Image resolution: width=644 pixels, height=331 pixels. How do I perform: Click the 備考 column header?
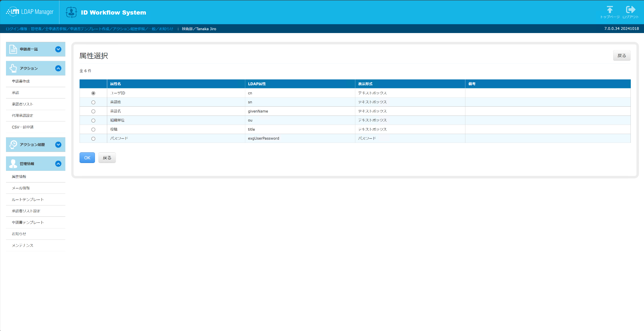pyautogui.click(x=548, y=84)
